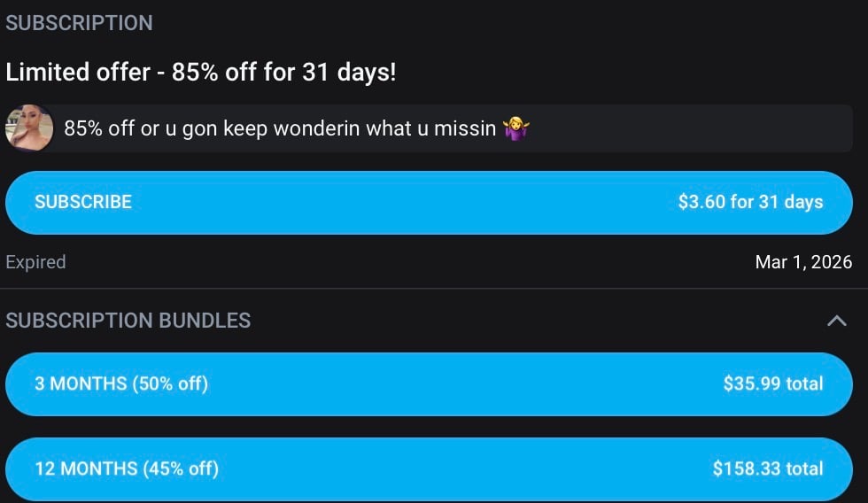Click the shrugging emoji in the promo message
Image resolution: width=868 pixels, height=503 pixels.
(515, 129)
